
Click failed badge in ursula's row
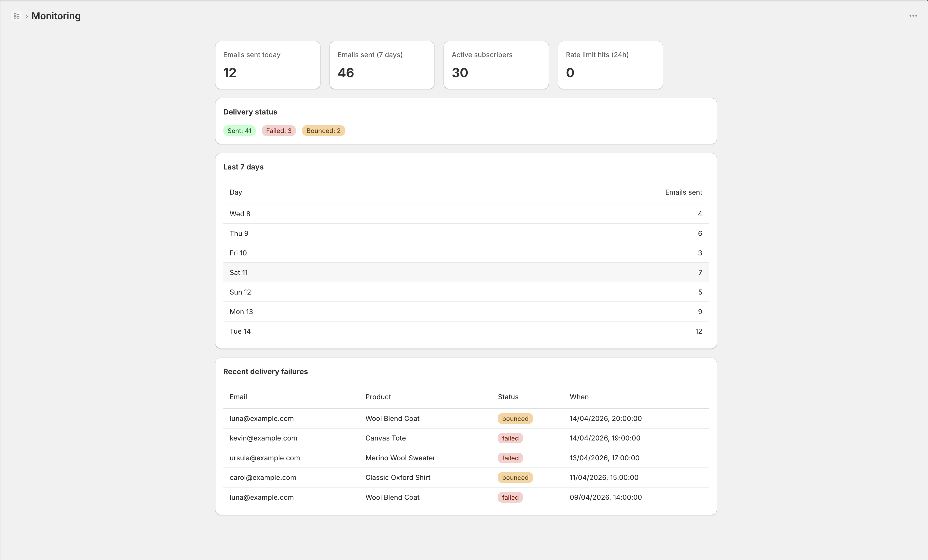(510, 458)
